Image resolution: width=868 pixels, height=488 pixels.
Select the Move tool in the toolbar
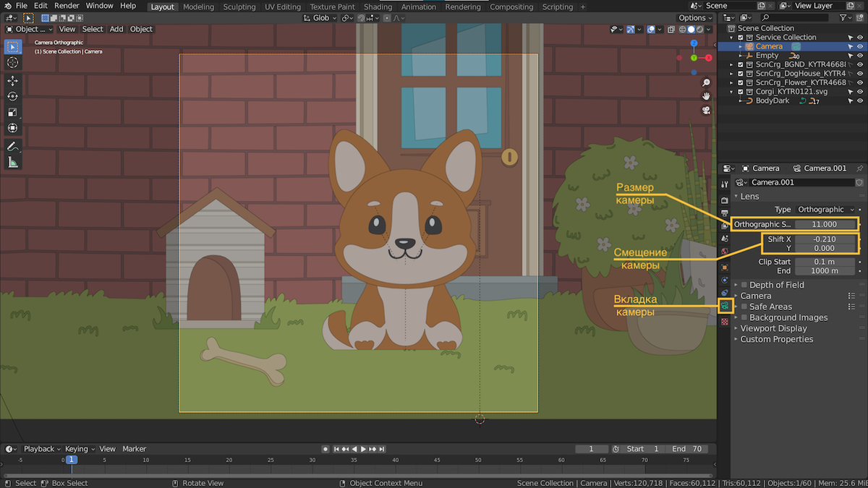tap(12, 80)
